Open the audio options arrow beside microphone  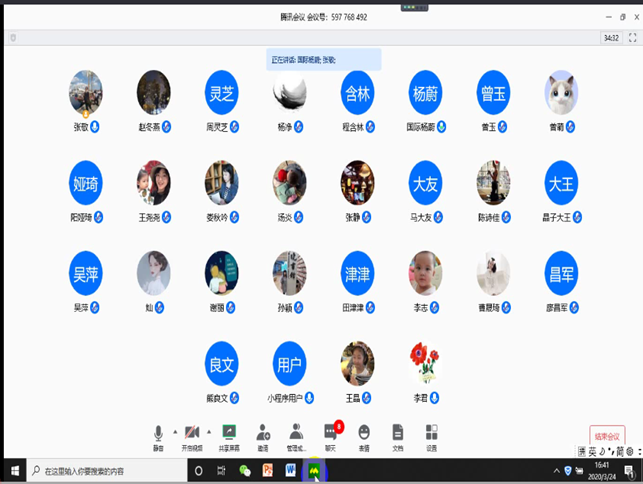pos(175,431)
